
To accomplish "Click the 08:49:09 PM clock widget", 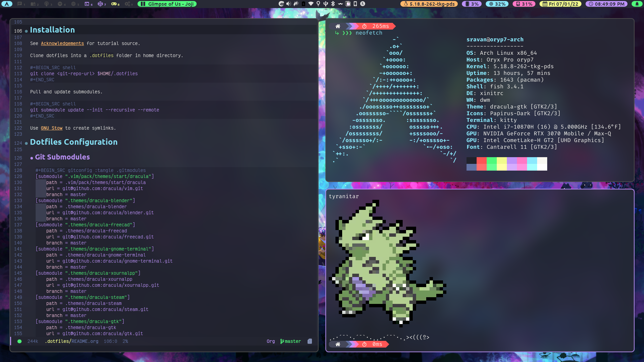I will 606,4.
